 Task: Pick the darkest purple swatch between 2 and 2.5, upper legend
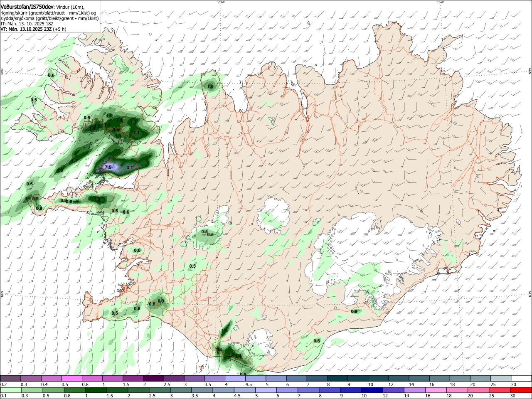(x=153, y=379)
